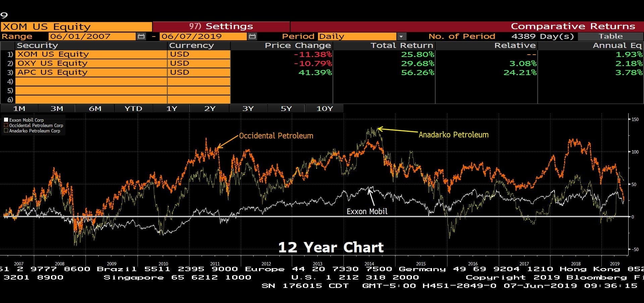
Task: Open the end date calendar picker icon
Action: point(252,36)
